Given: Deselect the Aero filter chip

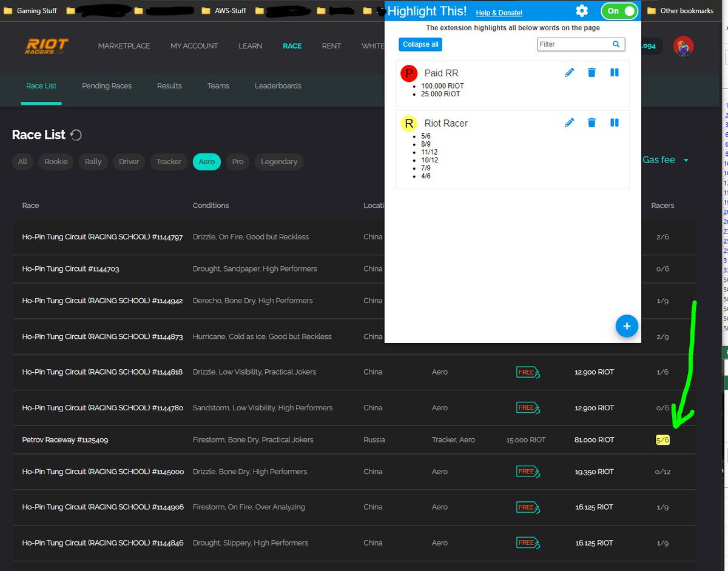Looking at the screenshot, I should [x=206, y=162].
